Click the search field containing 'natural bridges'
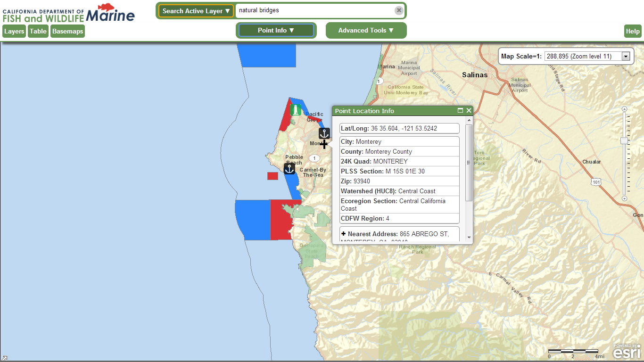 pyautogui.click(x=314, y=10)
